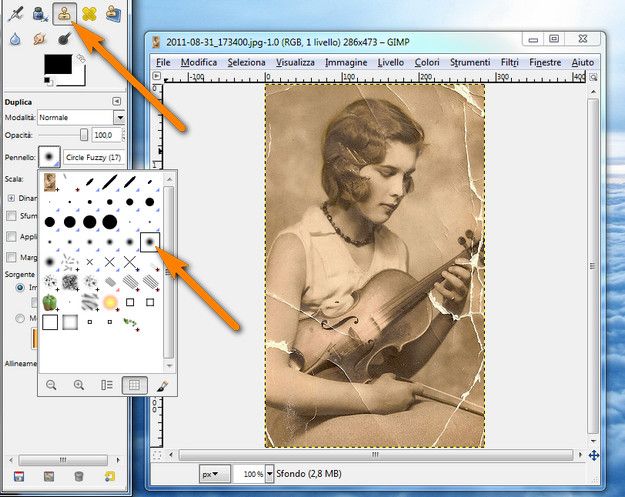Enable the Marg checkbox

point(11,257)
